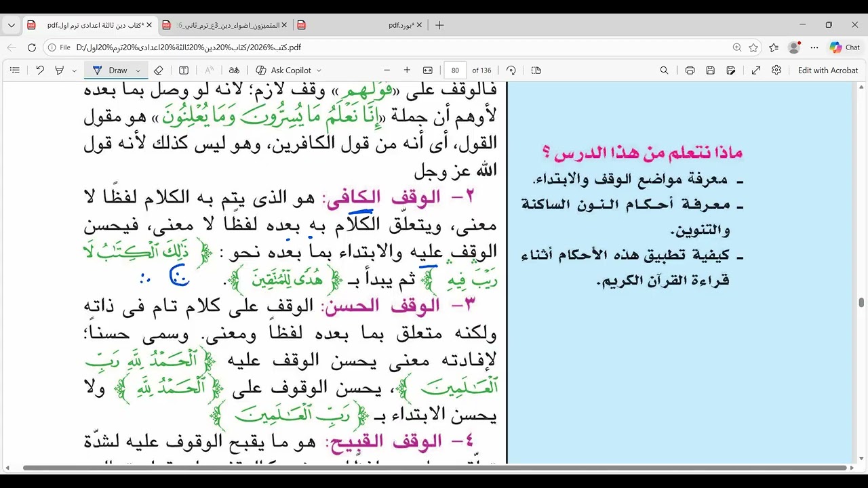Click the Read aloud icon
Viewport: 868px width, 488px height.
[209, 70]
